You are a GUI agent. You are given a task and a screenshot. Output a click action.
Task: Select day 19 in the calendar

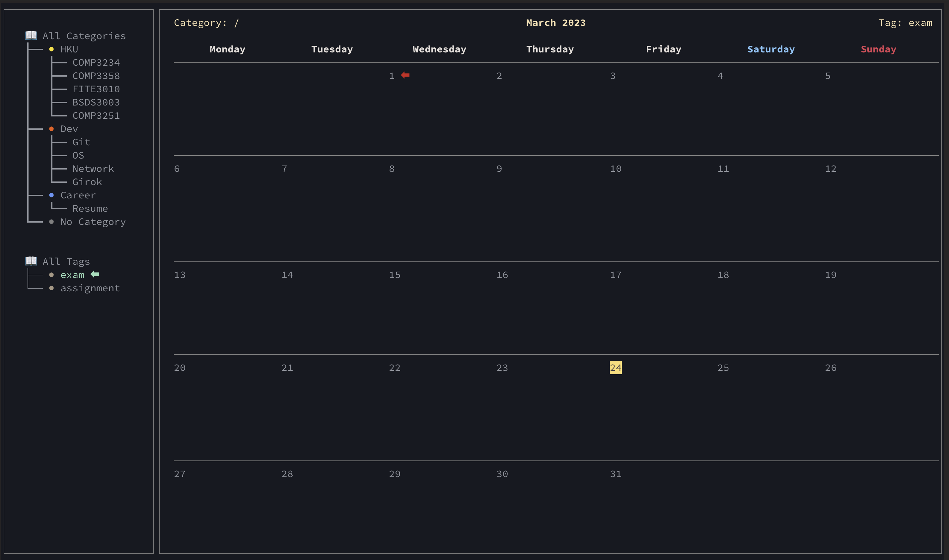pos(831,275)
